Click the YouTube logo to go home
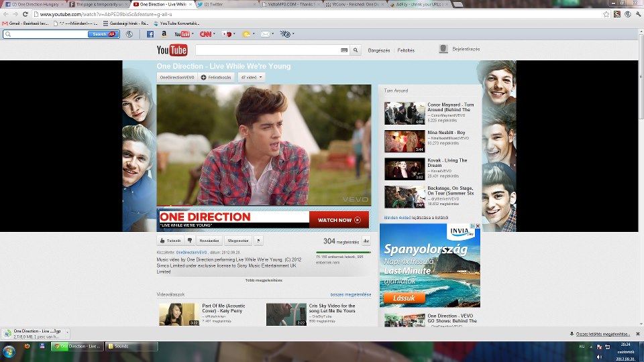This screenshot has width=644, height=362. pos(172,50)
